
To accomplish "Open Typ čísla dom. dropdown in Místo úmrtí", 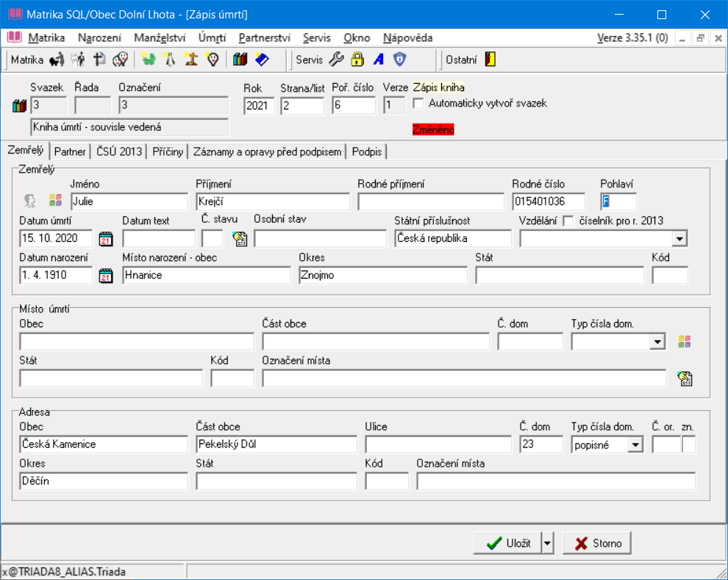I will tap(657, 341).
